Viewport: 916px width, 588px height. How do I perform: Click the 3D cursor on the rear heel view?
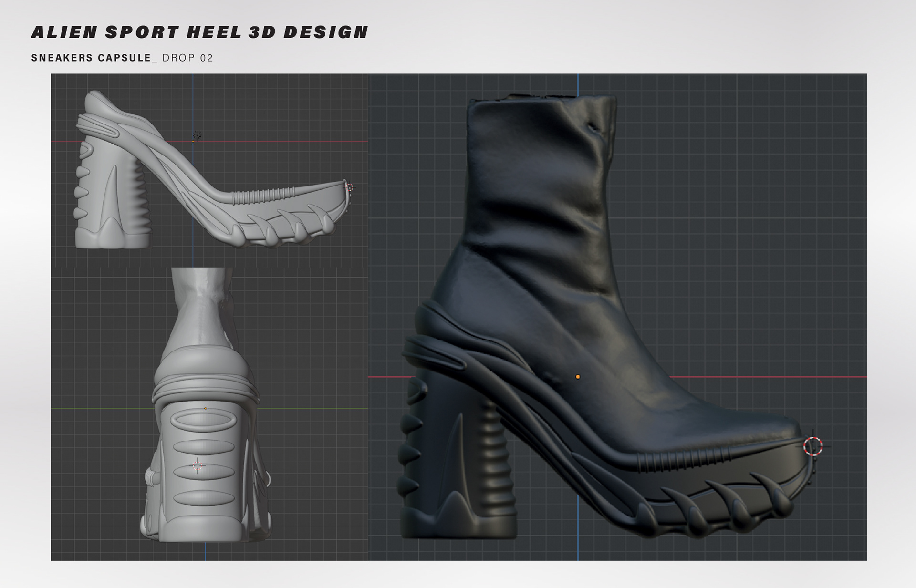198,465
